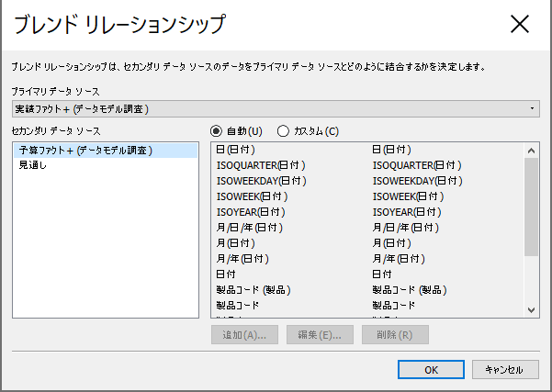Viewport: 552px width, 392px height.
Task: Click right column 製品コード (製品) entry
Action: point(410,290)
